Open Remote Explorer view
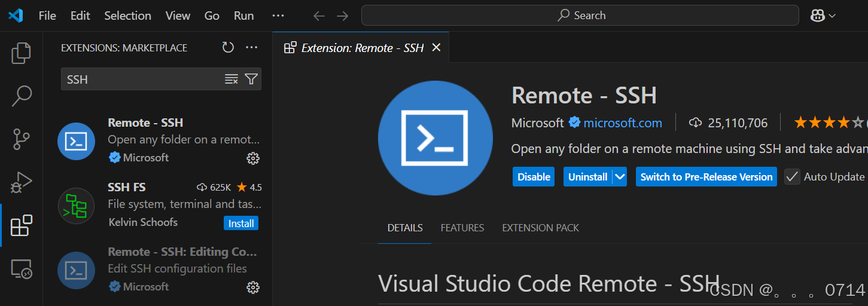The height and width of the screenshot is (306, 868). 22,269
